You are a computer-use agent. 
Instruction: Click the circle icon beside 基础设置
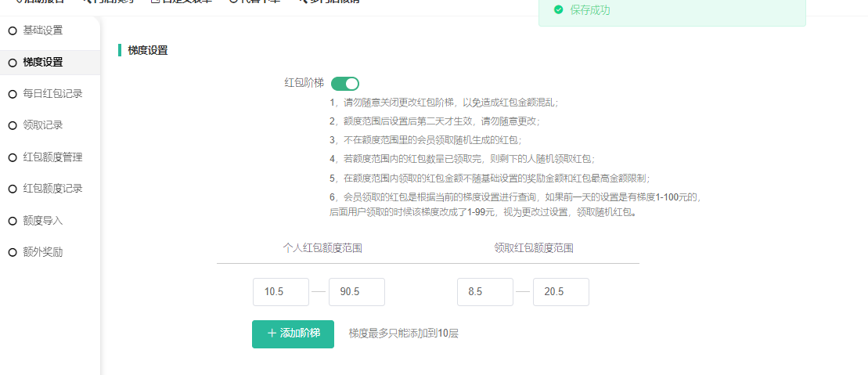[x=13, y=31]
